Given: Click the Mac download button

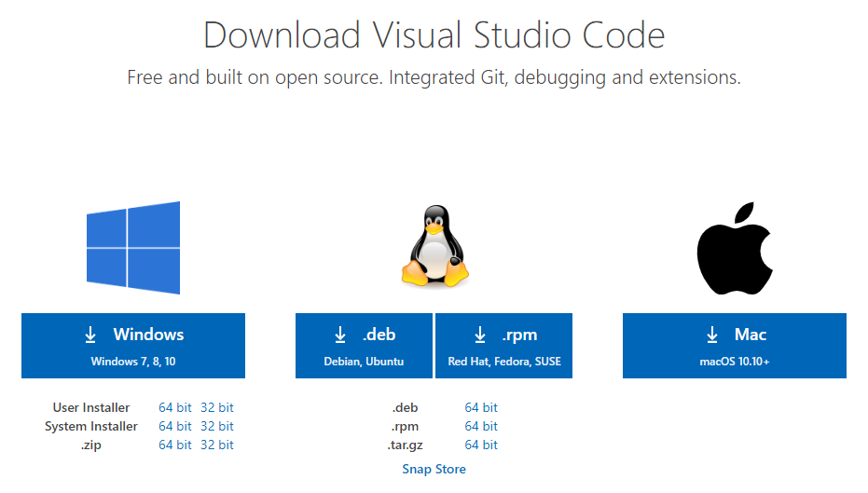Looking at the screenshot, I should coord(734,346).
